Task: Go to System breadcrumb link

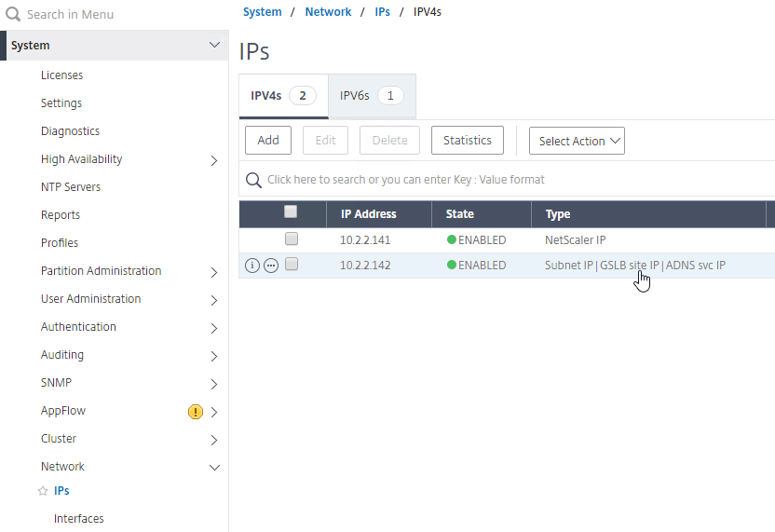Action: point(262,12)
